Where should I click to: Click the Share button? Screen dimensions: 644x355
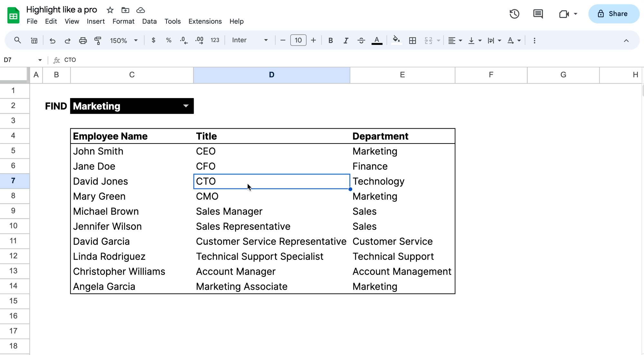613,14
